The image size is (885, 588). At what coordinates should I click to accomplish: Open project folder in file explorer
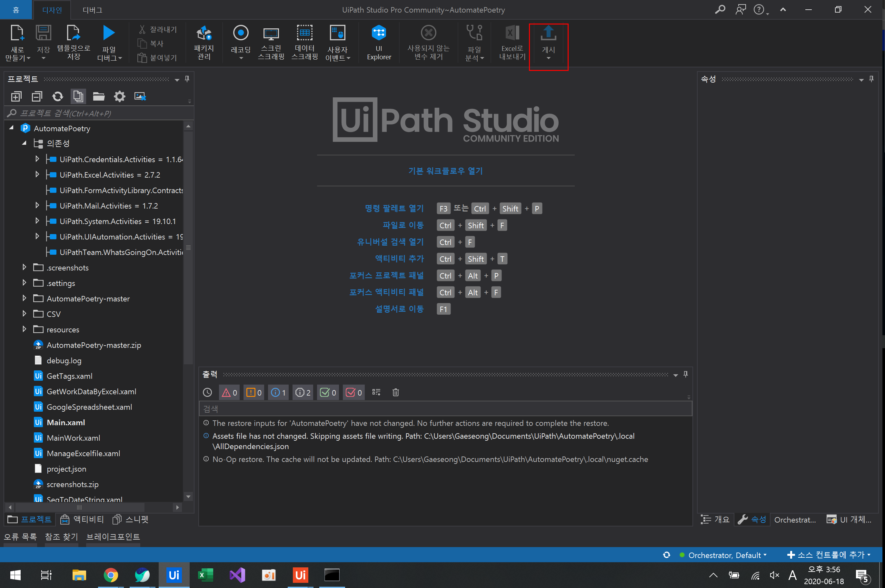[x=99, y=97]
